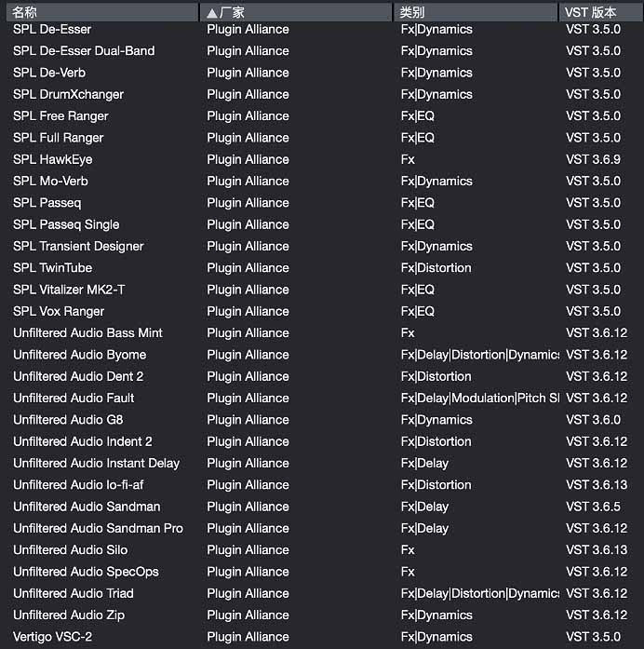This screenshot has height=649, width=644.
Task: Click the Fx|Delay|Modulation|Pitch category cell in the Unfiltered Audio Fault row
Action: point(480,399)
